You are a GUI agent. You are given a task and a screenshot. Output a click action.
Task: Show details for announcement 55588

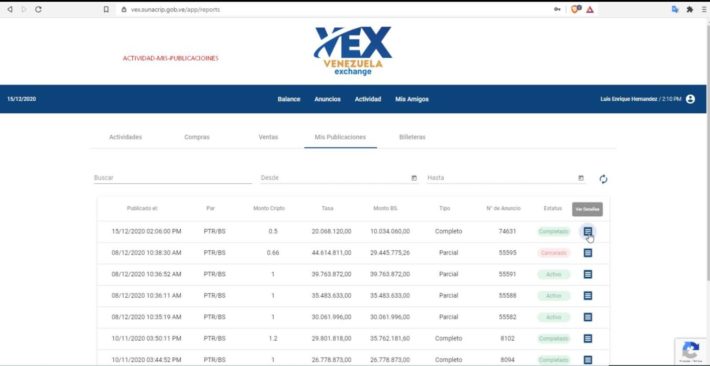(x=587, y=295)
